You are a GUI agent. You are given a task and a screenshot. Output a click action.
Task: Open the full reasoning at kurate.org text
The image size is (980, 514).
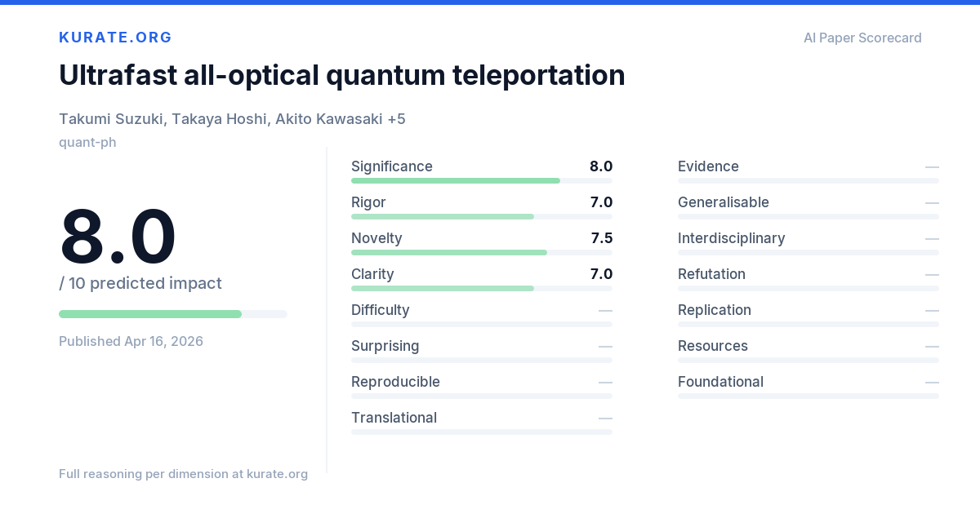tap(183, 474)
